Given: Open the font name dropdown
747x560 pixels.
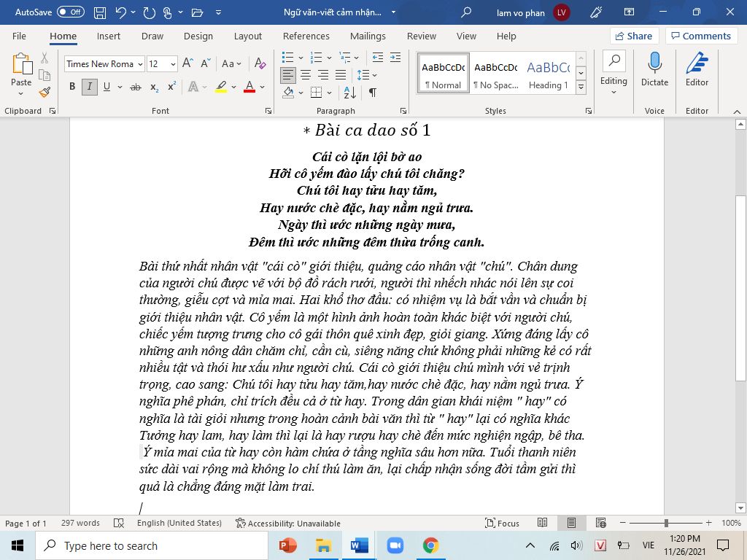Looking at the screenshot, I should pyautogui.click(x=141, y=64).
